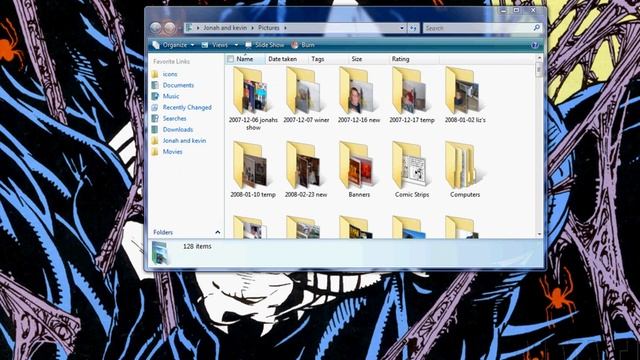Open the Organize menu
The height and width of the screenshot is (360, 640).
point(173,45)
